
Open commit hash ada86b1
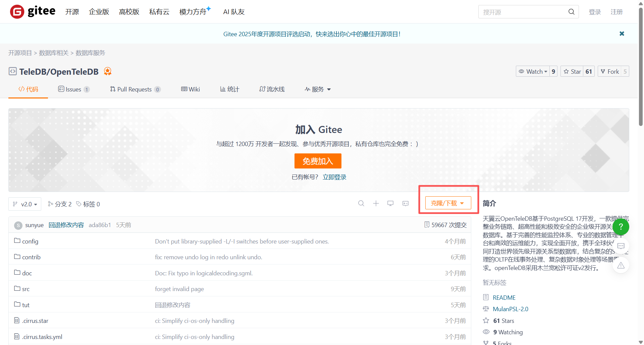(100, 225)
